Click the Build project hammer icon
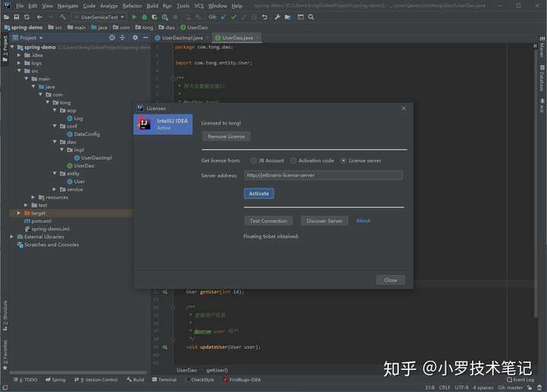 click(x=63, y=17)
